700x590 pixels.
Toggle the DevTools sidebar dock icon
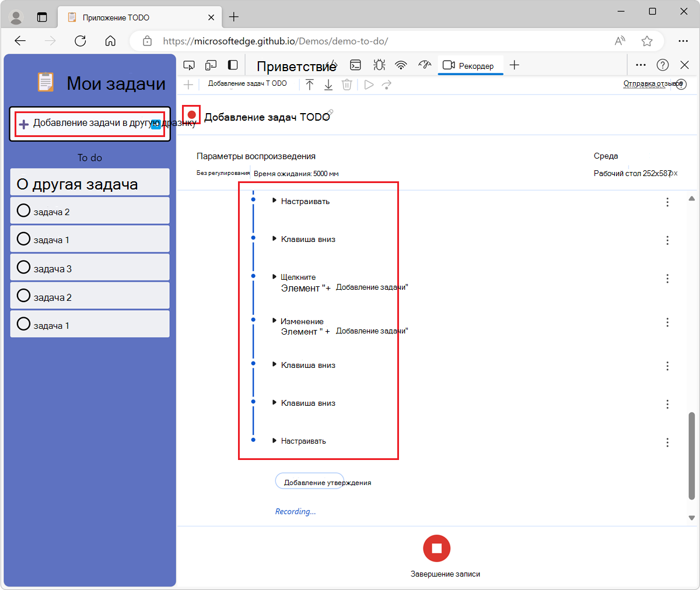coord(233,65)
